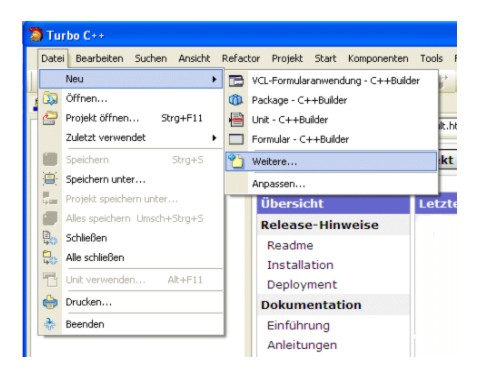Open the Readme link
The image size is (479, 378).
[x=290, y=245]
